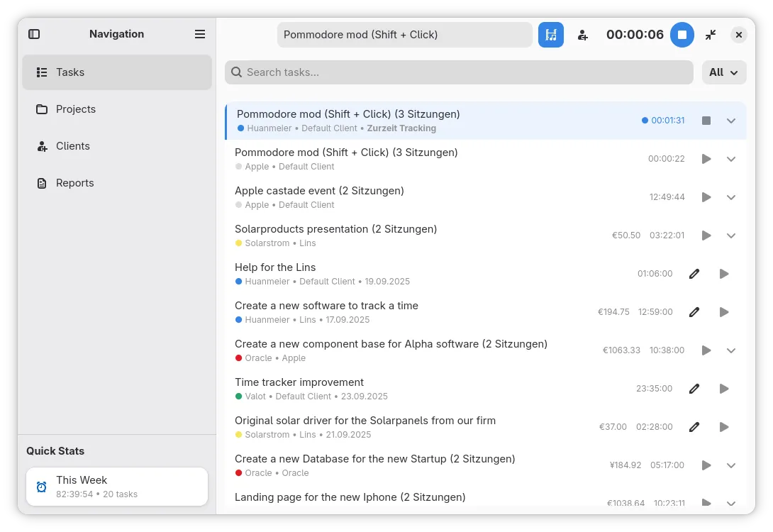Expand the running Pommodore mod task details

coord(731,120)
